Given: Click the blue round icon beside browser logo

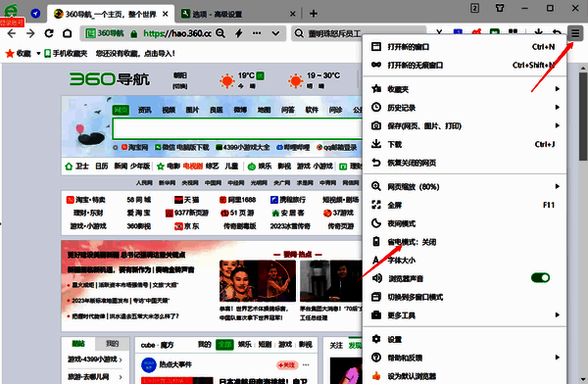Looking at the screenshot, I should [35, 14].
